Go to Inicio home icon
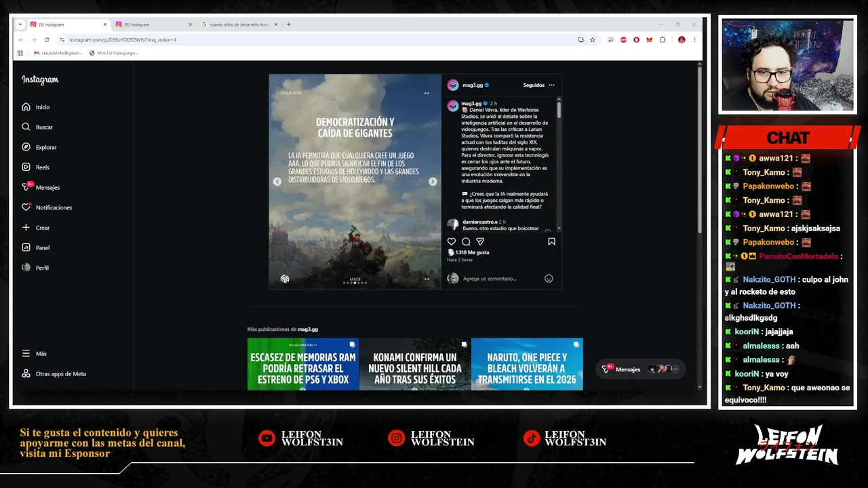The image size is (868, 488). pos(26,106)
